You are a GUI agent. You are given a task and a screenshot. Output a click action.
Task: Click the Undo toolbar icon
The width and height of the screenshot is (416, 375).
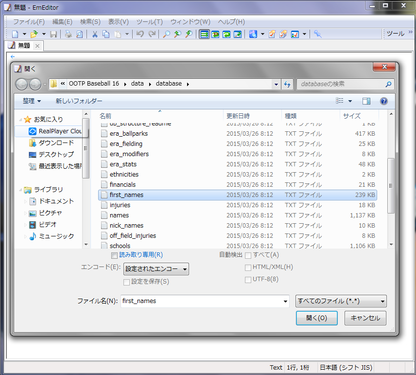point(140,34)
